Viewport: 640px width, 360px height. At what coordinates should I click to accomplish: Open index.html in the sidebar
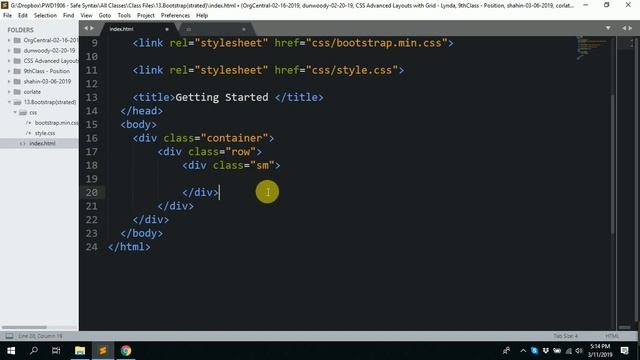pyautogui.click(x=42, y=143)
